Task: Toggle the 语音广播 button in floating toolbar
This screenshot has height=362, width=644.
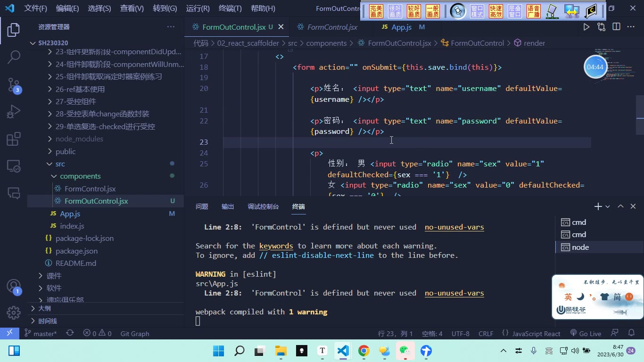Action: click(x=534, y=11)
